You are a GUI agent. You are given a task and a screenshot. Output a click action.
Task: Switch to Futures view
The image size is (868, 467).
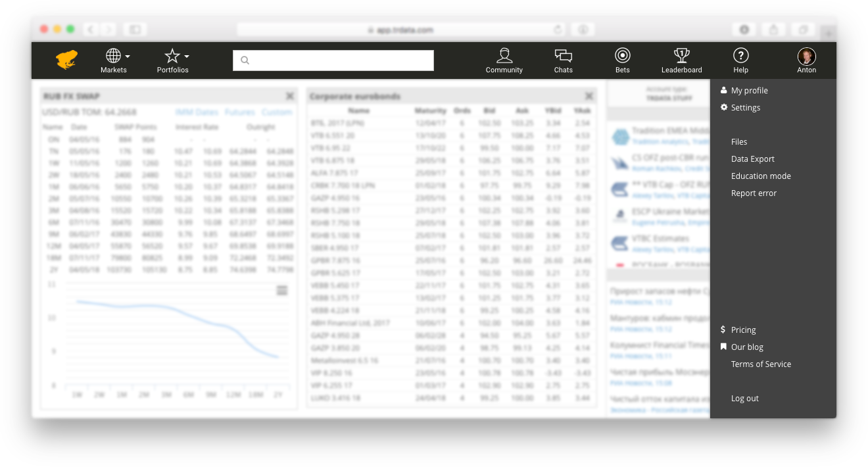tap(240, 112)
